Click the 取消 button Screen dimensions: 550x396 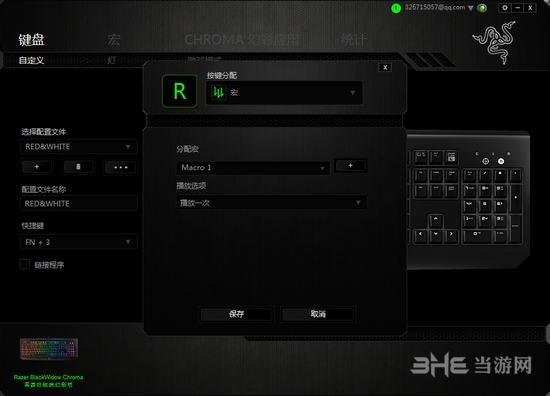pos(318,314)
